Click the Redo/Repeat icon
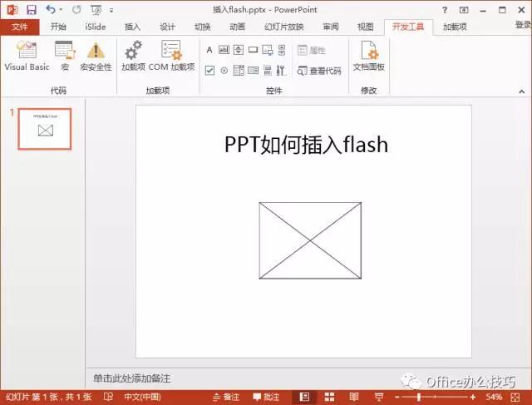532x405 pixels. click(76, 9)
